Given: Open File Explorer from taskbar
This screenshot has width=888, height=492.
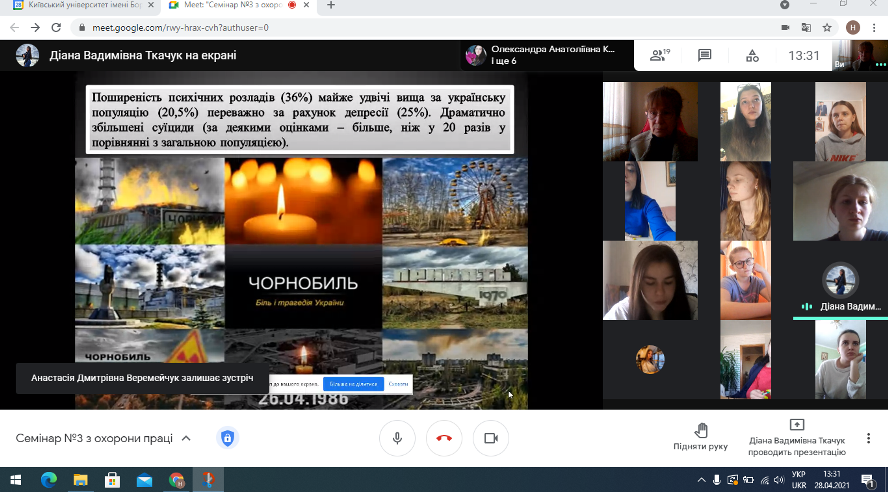Looking at the screenshot, I should pyautogui.click(x=80, y=480).
